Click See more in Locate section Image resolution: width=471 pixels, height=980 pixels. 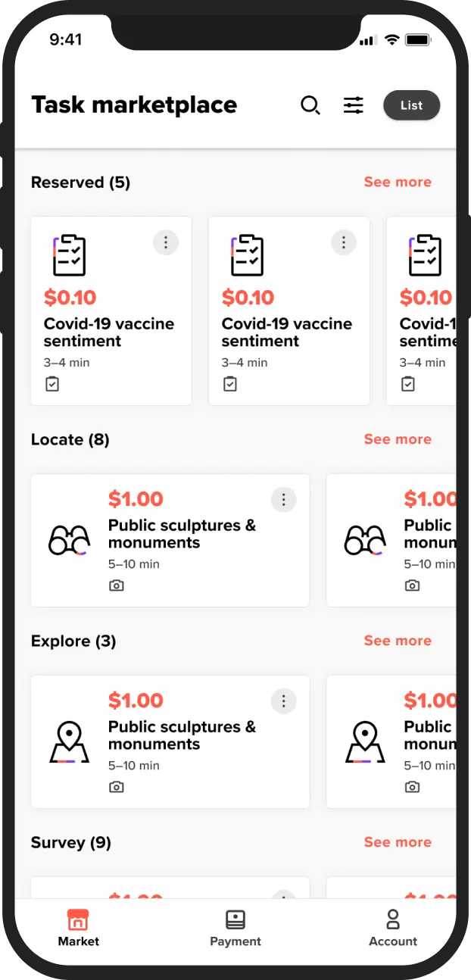coord(398,439)
